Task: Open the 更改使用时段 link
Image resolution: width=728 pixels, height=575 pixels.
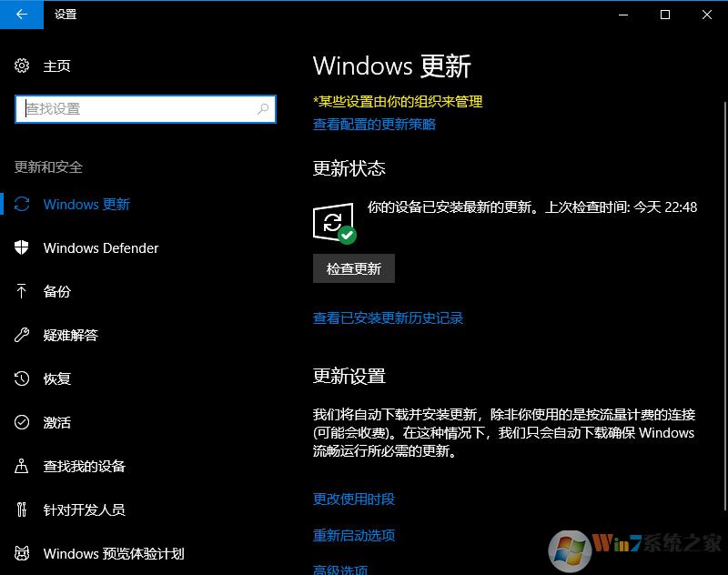Action: coord(350,499)
